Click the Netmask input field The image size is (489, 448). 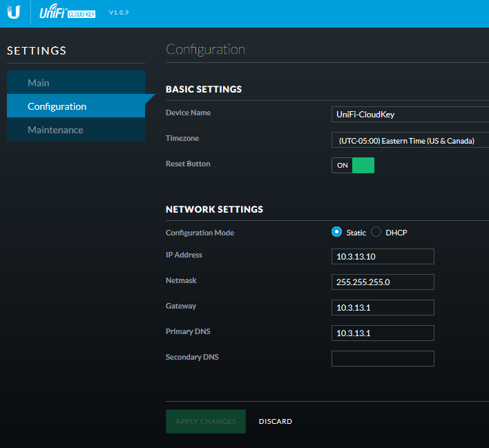383,282
